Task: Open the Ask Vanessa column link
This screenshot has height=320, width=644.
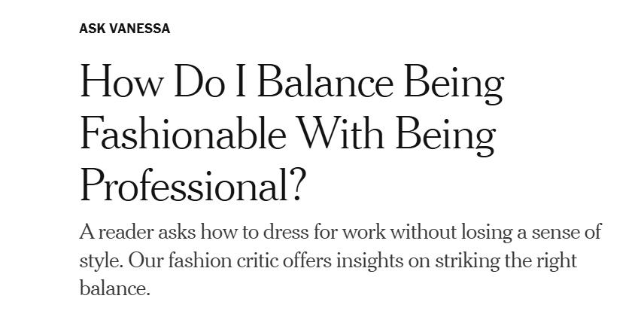Action: [x=125, y=29]
